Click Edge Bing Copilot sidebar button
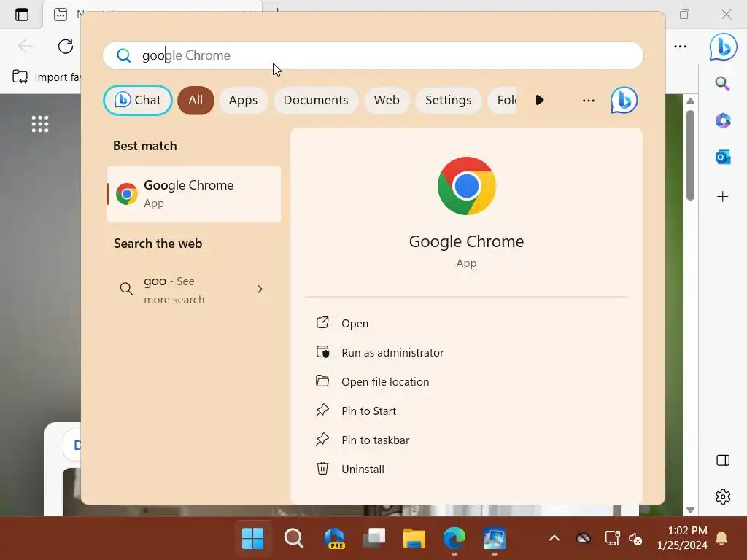Screen dimensions: 747x560 723,47
